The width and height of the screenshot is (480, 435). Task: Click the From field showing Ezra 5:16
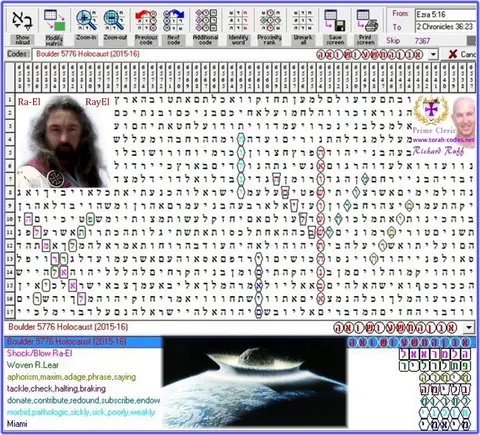(445, 14)
